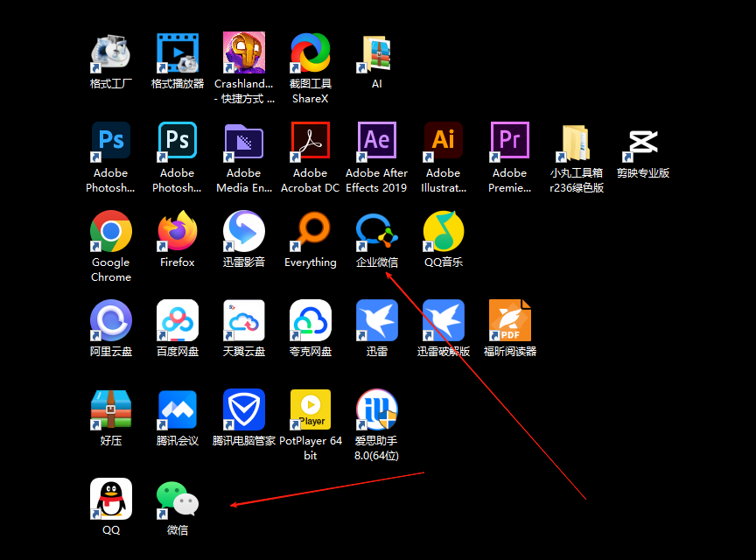
Task: Select the WinRAR archive shortcut labeled AI
Action: pyautogui.click(x=377, y=53)
